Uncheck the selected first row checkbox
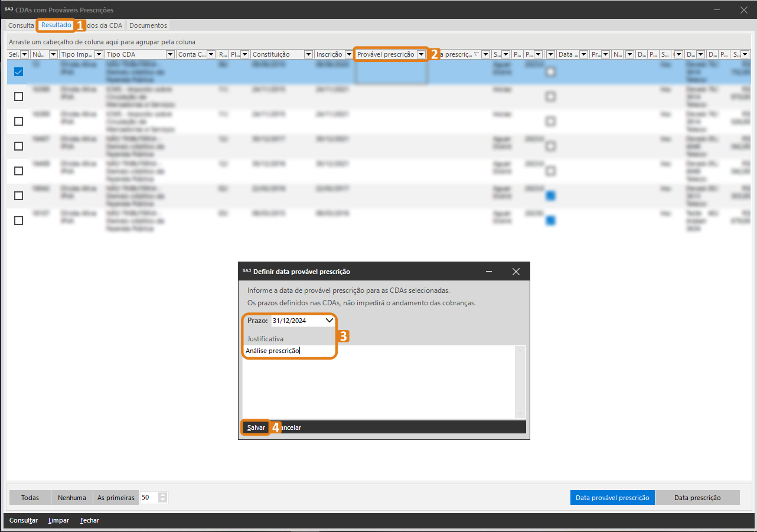757x532 pixels. tap(18, 71)
